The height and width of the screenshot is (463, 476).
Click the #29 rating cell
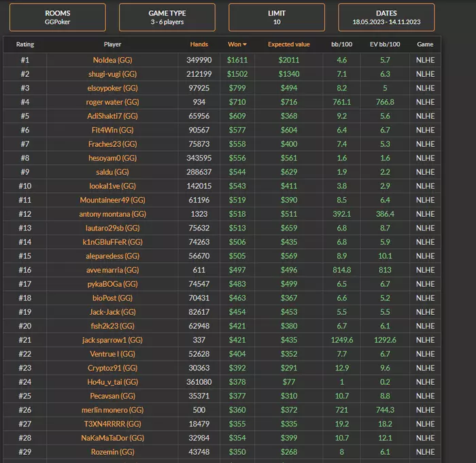pos(25,451)
